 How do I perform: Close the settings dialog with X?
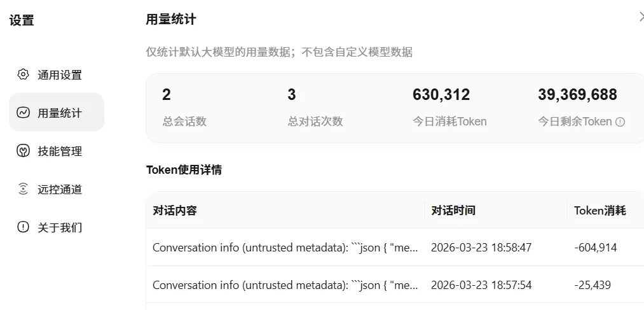pos(641,17)
